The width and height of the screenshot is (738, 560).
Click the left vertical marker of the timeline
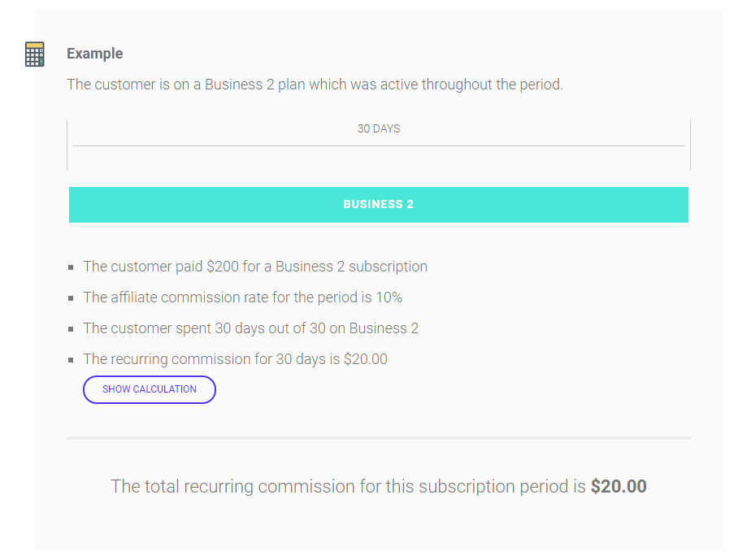click(x=67, y=145)
